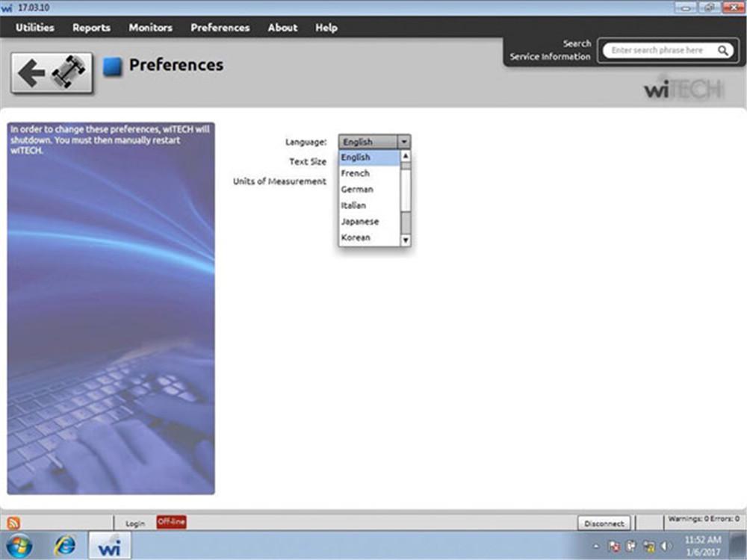The height and width of the screenshot is (560, 747).
Task: Choose German in the language list
Action: pyautogui.click(x=357, y=190)
